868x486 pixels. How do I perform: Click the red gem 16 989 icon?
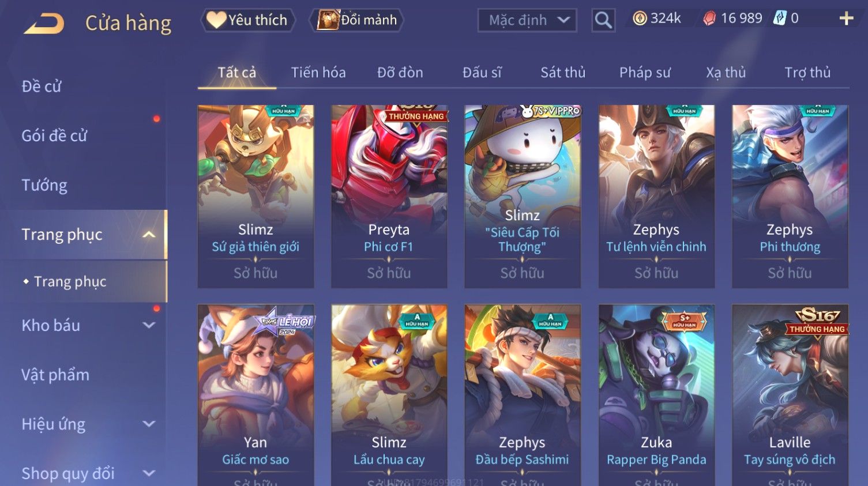[709, 18]
